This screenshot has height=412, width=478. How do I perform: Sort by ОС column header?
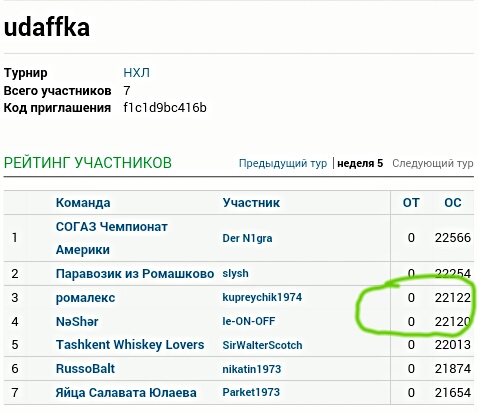pos(453,203)
